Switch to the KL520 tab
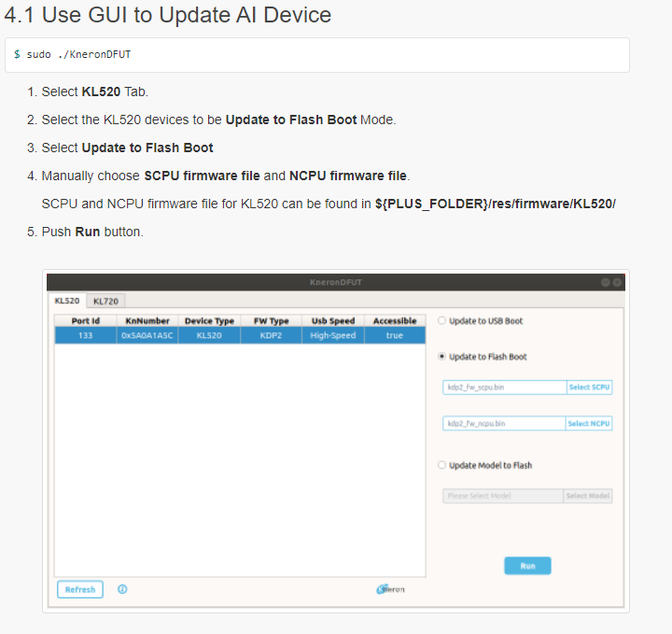The height and width of the screenshot is (634, 672). click(67, 301)
